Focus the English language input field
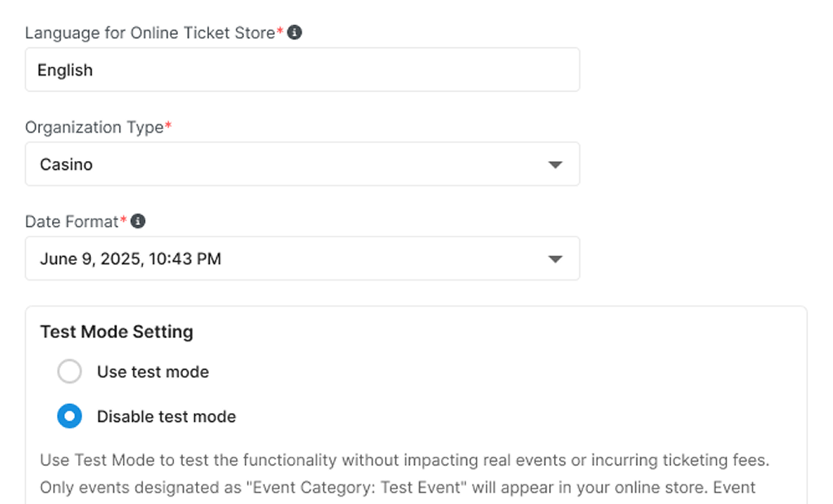Viewport: 833px width, 504px height. [302, 70]
